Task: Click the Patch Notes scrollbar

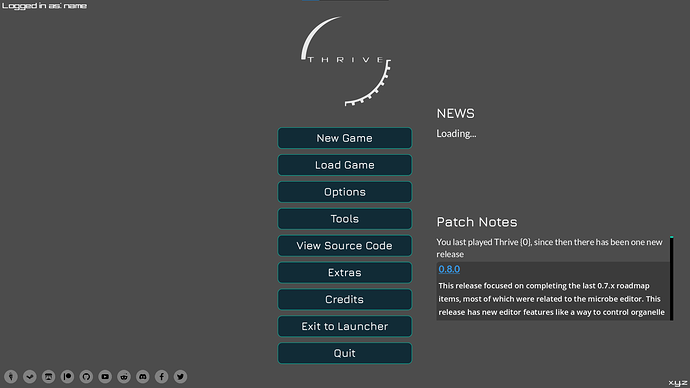Action: pos(672,278)
